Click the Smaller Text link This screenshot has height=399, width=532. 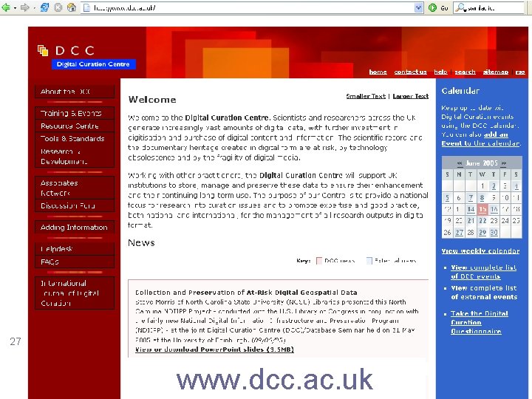(366, 96)
